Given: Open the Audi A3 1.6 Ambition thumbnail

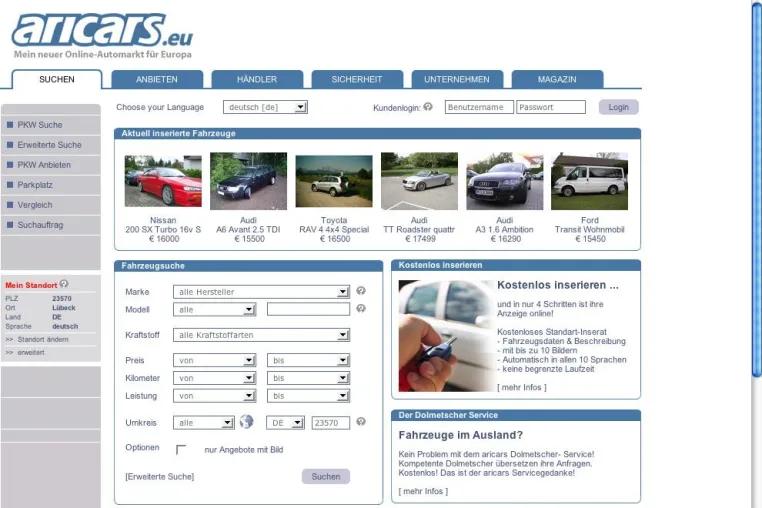Looking at the screenshot, I should pos(504,181).
